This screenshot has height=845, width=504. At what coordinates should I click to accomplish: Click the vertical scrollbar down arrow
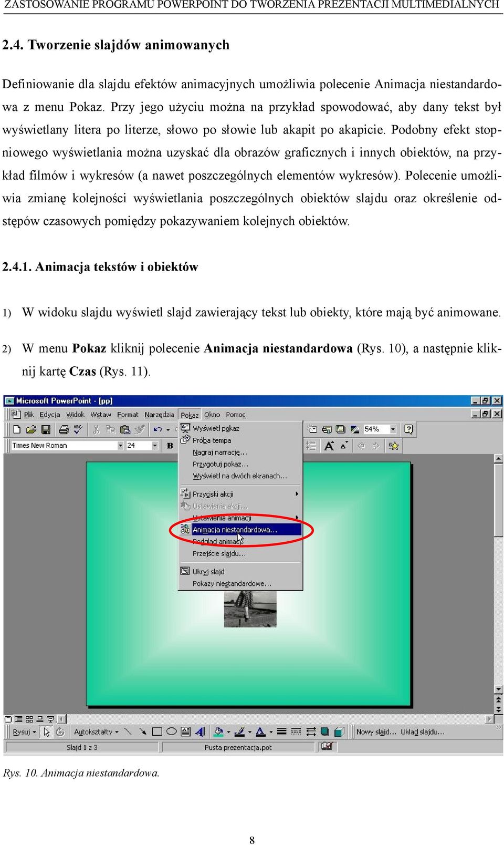coord(498,688)
